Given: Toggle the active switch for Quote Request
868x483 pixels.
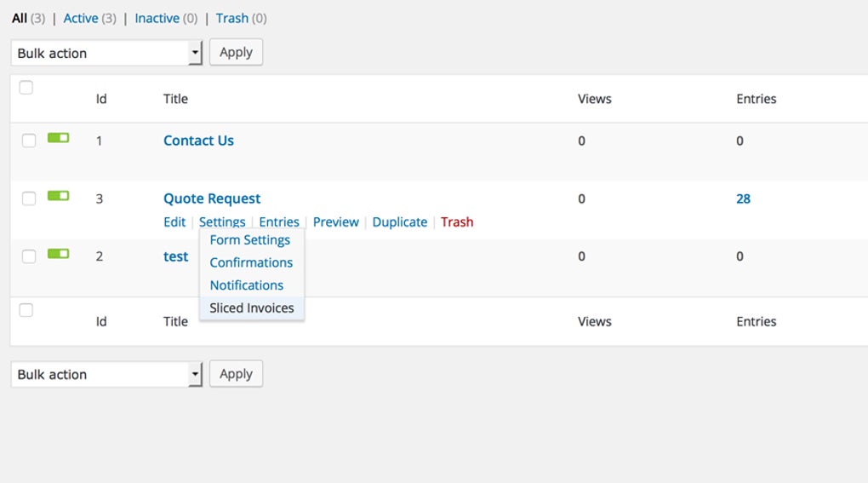Looking at the screenshot, I should point(58,196).
